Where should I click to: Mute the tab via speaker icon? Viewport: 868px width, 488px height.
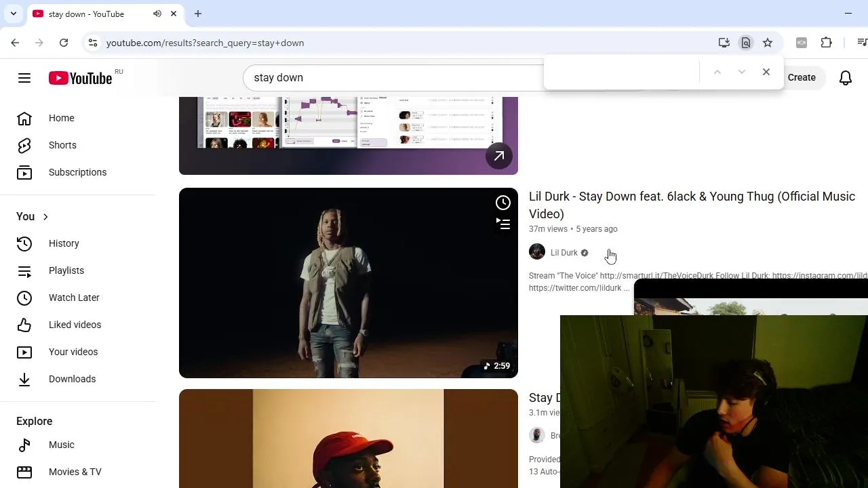(157, 14)
